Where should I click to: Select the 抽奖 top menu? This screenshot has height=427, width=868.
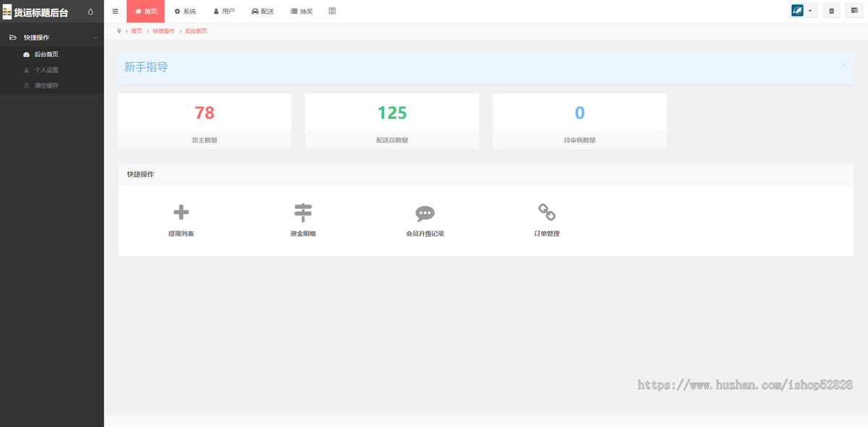302,12
